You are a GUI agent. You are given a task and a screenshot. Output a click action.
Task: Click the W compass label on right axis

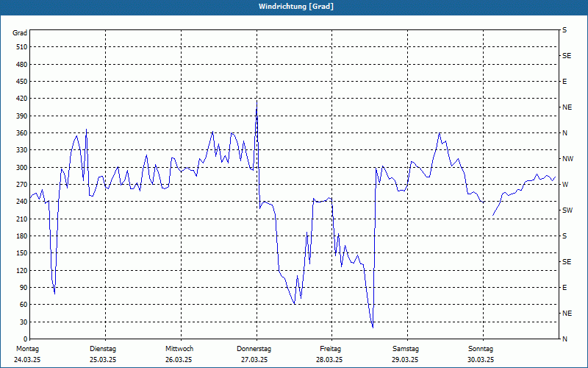[x=565, y=185]
